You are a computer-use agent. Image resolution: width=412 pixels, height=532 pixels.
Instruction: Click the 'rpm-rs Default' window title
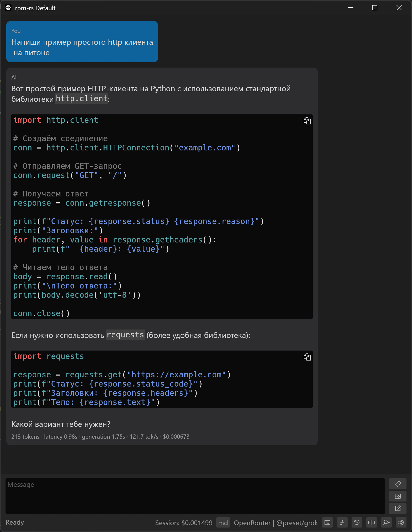35,8
